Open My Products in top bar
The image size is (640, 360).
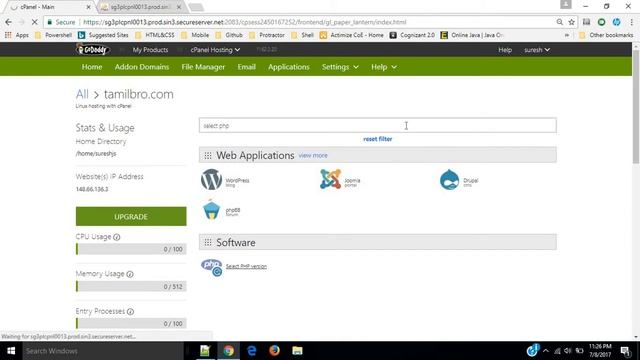tap(150, 50)
